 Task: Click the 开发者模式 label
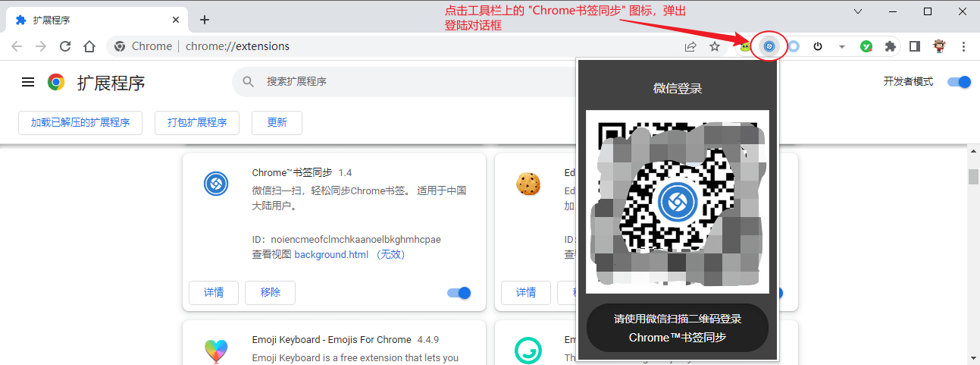908,81
